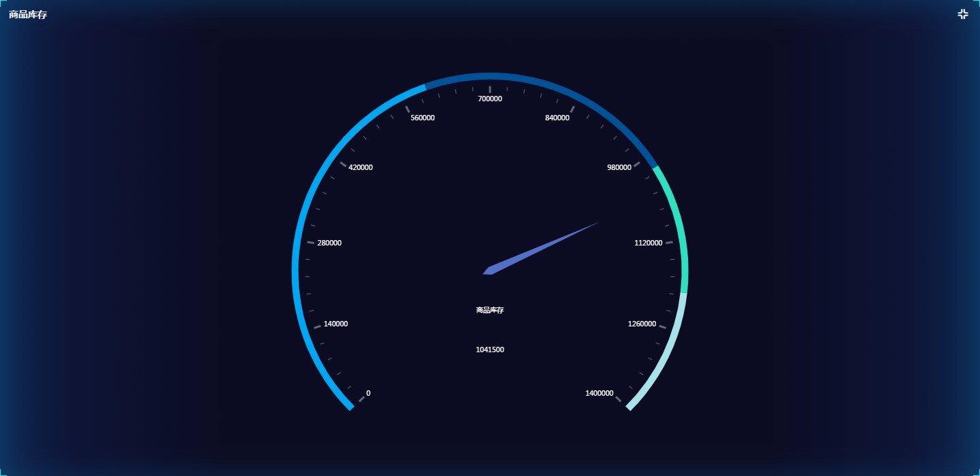Select the 280000 tick label
Screen dimensions: 980x476
point(329,243)
